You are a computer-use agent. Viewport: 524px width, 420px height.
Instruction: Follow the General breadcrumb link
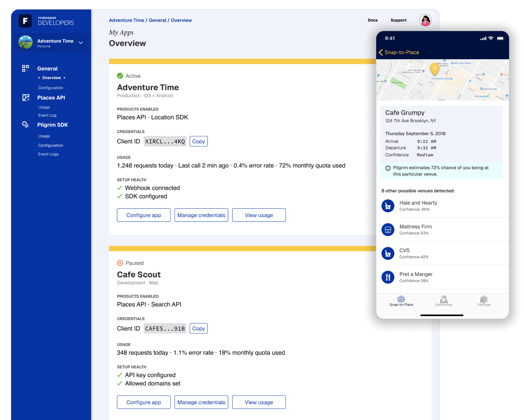pos(158,20)
